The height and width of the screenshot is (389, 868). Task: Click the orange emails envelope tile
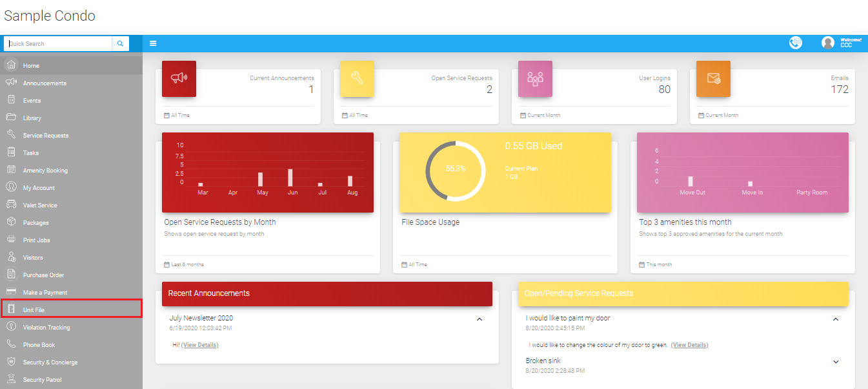pos(713,78)
